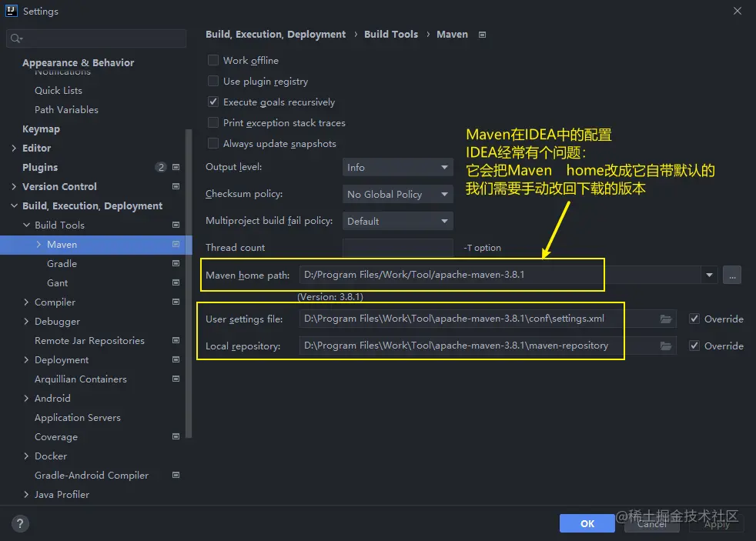756x541 pixels.
Task: Expand the Maven tree node
Action: (38, 244)
